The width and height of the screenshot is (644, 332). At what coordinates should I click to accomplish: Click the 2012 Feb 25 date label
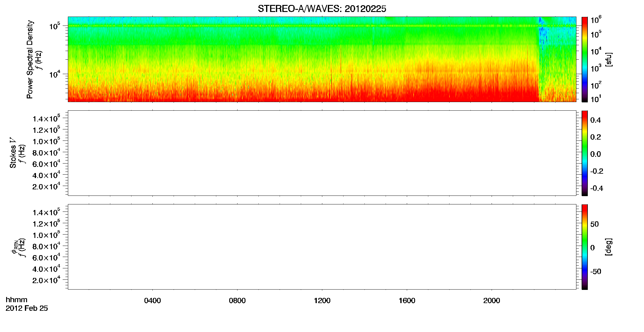[x=27, y=308]
